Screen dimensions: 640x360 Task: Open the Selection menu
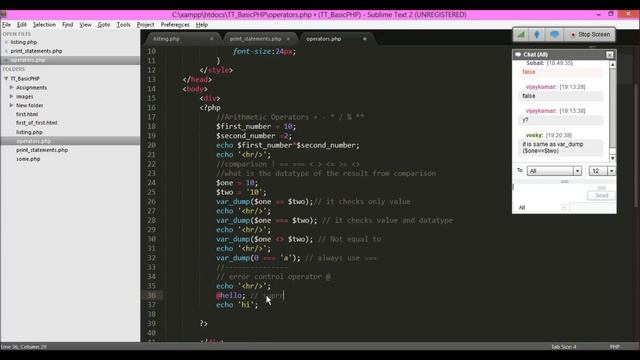coord(44,25)
